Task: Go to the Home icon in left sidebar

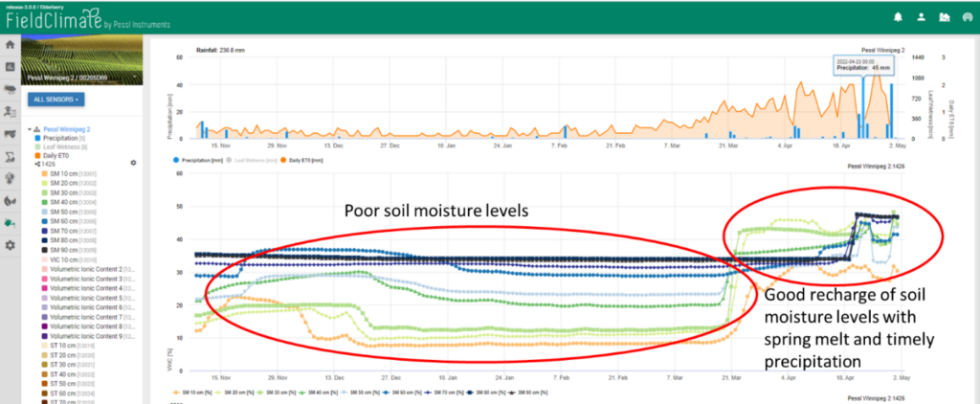Action: click(10, 44)
